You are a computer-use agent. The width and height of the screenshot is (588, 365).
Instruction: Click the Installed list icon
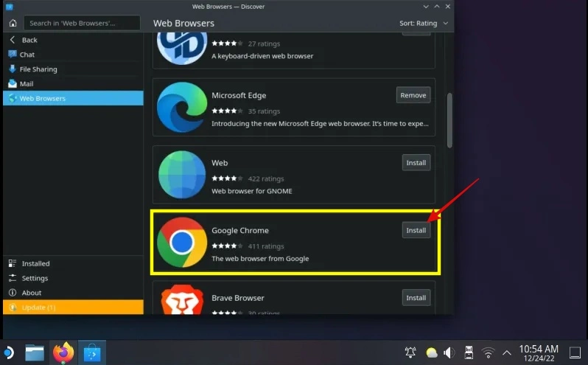coord(13,263)
